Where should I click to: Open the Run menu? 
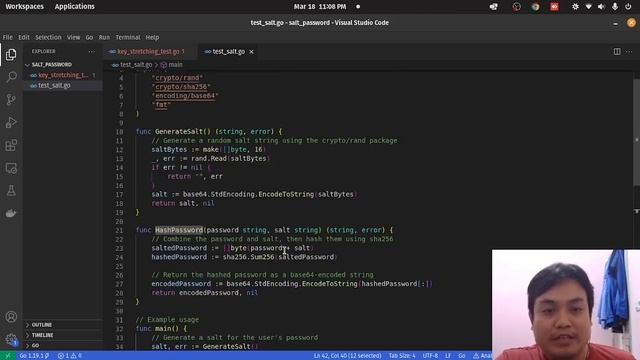pyautogui.click(x=104, y=37)
